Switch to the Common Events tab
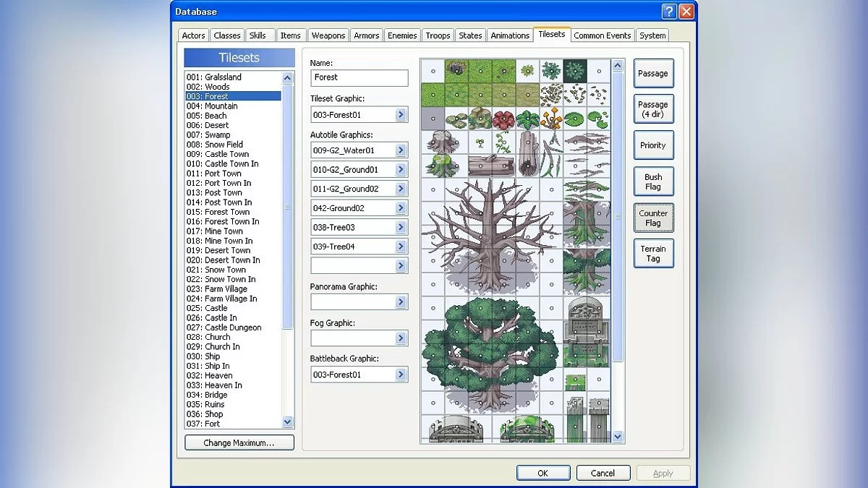This screenshot has height=488, width=868. click(x=603, y=35)
